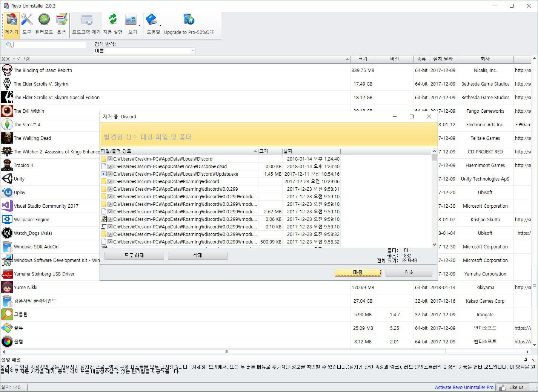Click the Like us button
Image resolution: width=538 pixels, height=392 pixels.
(x=512, y=387)
